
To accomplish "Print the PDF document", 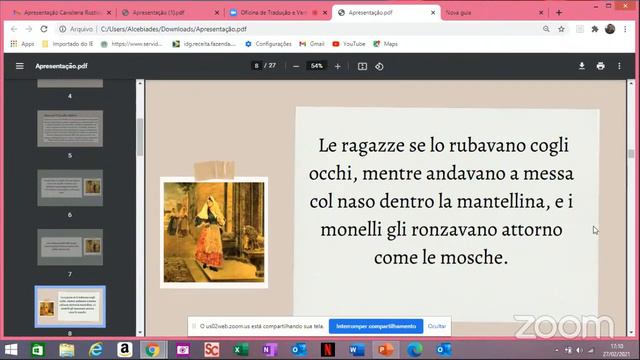I will click(x=600, y=66).
